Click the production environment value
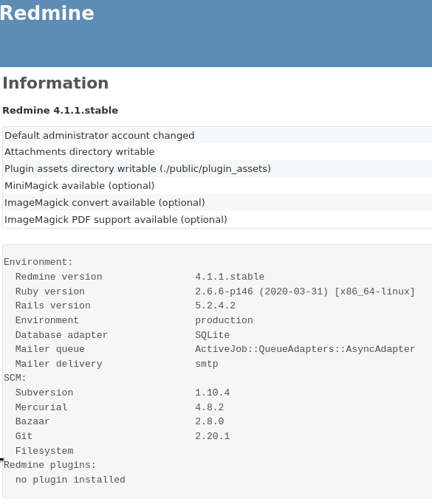The height and width of the screenshot is (504, 432). [224, 320]
